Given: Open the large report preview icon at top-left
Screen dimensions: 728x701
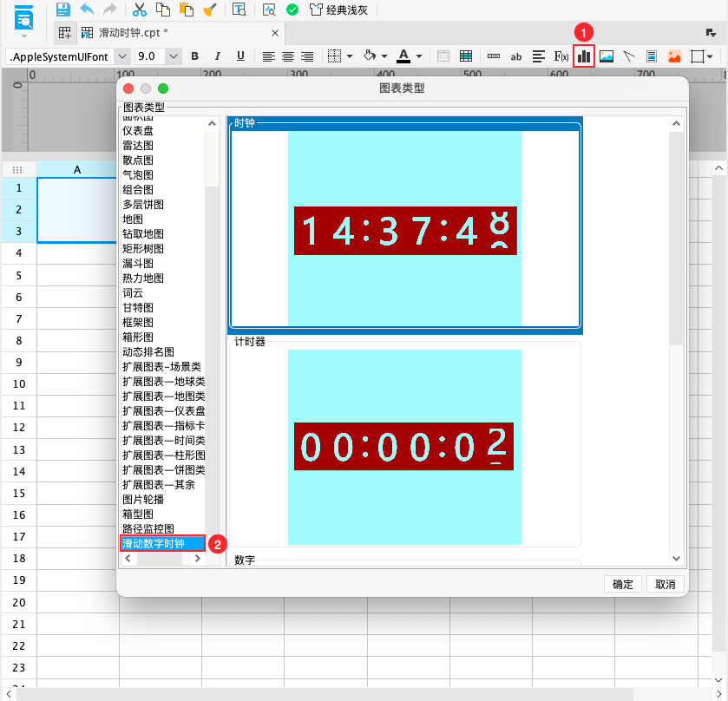Looking at the screenshot, I should pyautogui.click(x=23, y=17).
